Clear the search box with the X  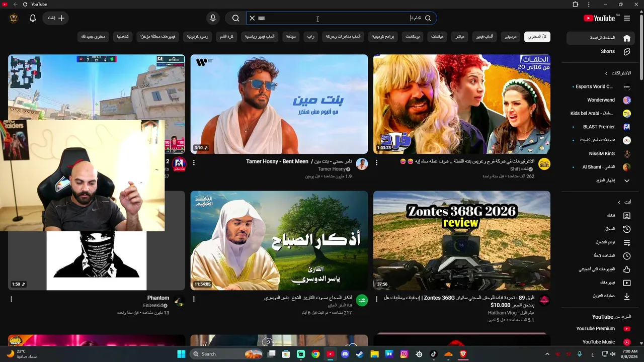(252, 18)
